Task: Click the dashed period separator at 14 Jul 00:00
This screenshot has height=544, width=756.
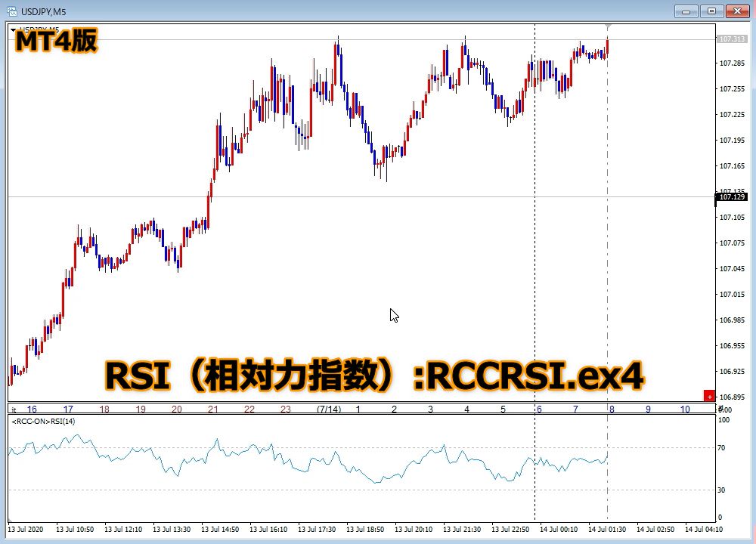Action: point(534,227)
